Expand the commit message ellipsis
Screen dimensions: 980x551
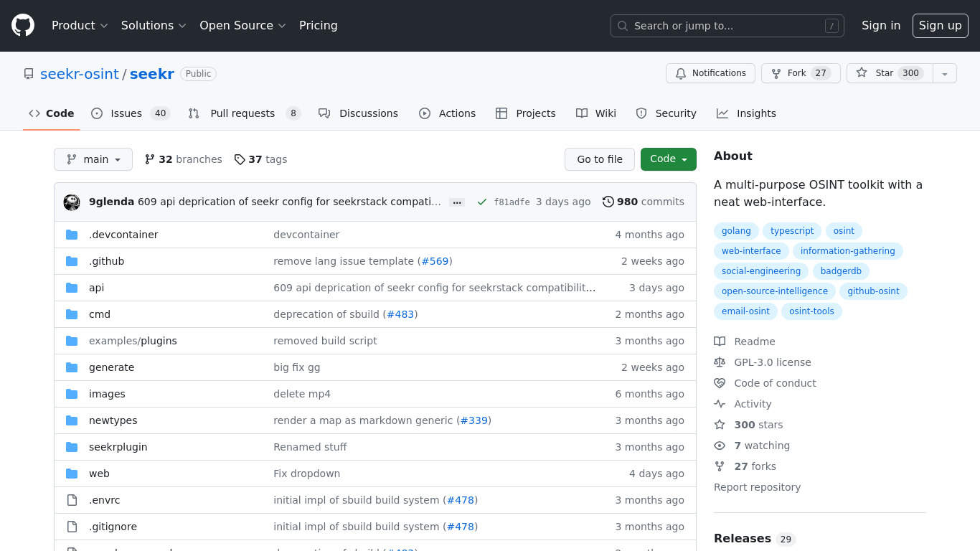pyautogui.click(x=457, y=202)
